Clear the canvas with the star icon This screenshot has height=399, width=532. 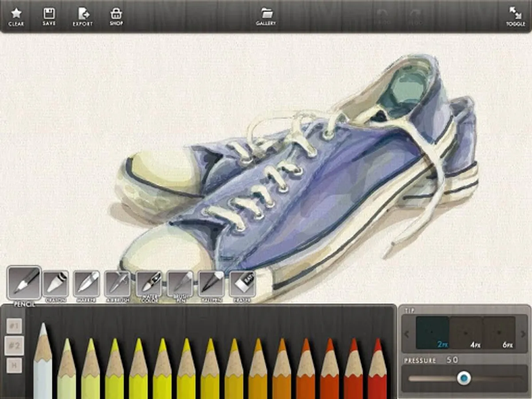point(16,16)
